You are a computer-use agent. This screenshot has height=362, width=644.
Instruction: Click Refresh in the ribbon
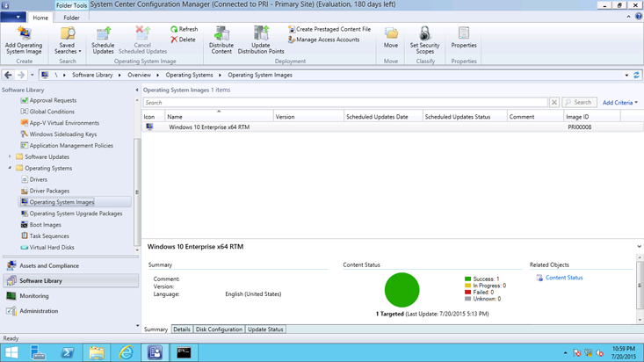pyautogui.click(x=184, y=29)
